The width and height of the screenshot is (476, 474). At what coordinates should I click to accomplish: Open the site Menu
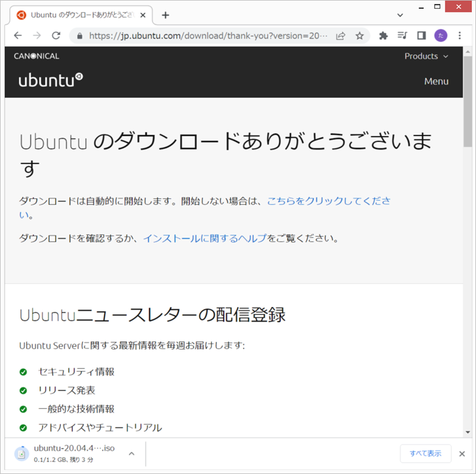(x=436, y=81)
